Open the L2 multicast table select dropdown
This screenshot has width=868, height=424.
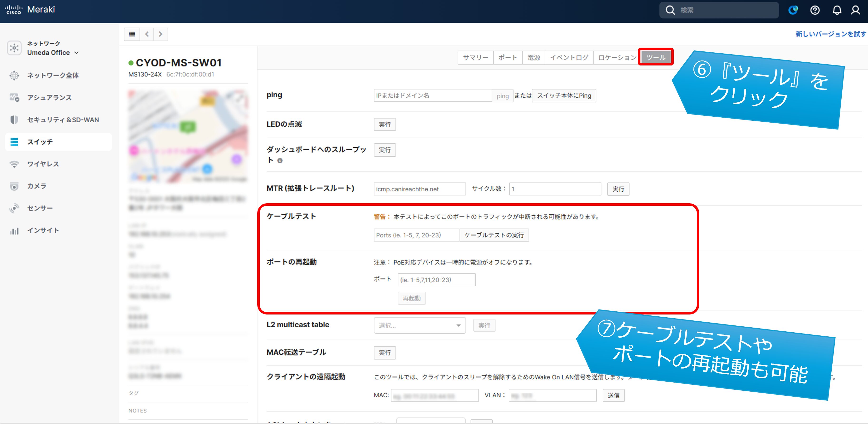pos(419,325)
